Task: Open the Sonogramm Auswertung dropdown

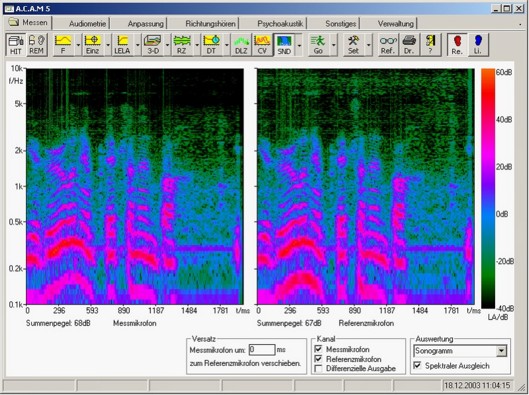Action: coord(460,351)
